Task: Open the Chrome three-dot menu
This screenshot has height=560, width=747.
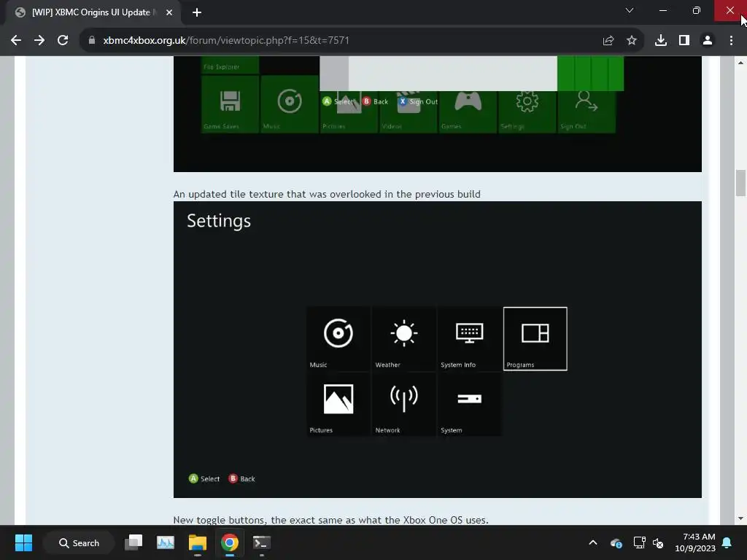Action: coord(731,41)
